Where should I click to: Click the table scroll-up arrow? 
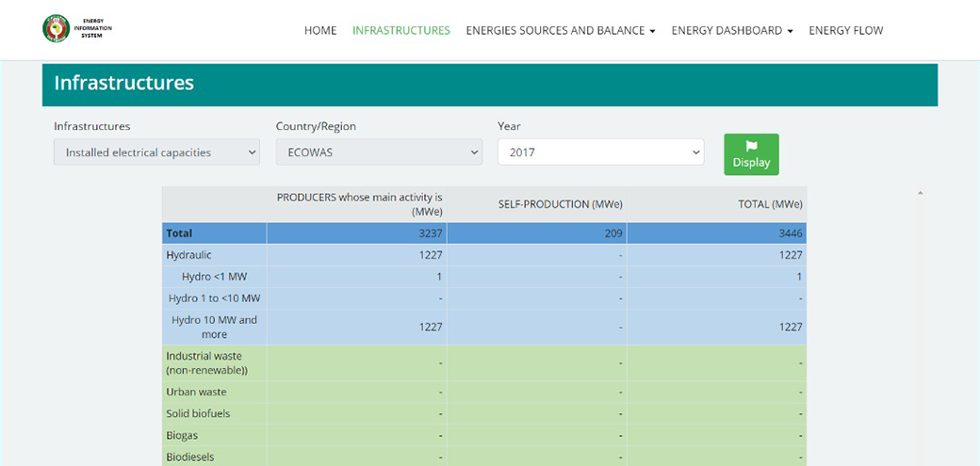click(920, 193)
